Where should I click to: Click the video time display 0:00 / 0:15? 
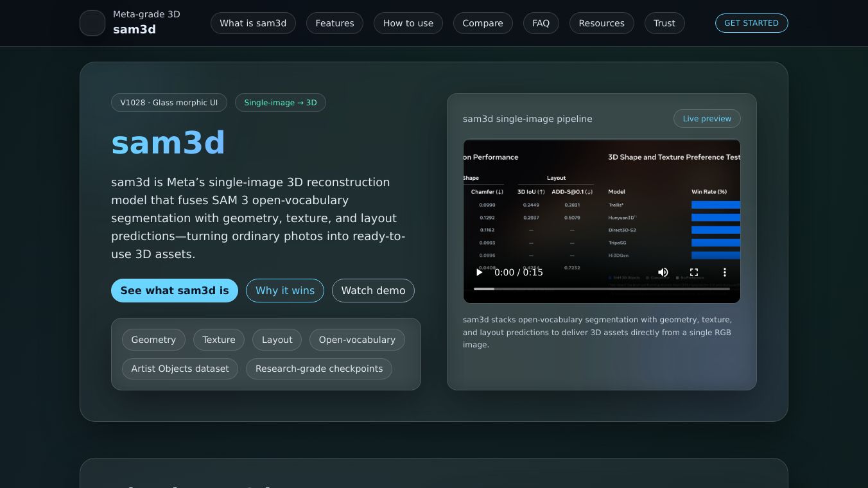point(519,272)
